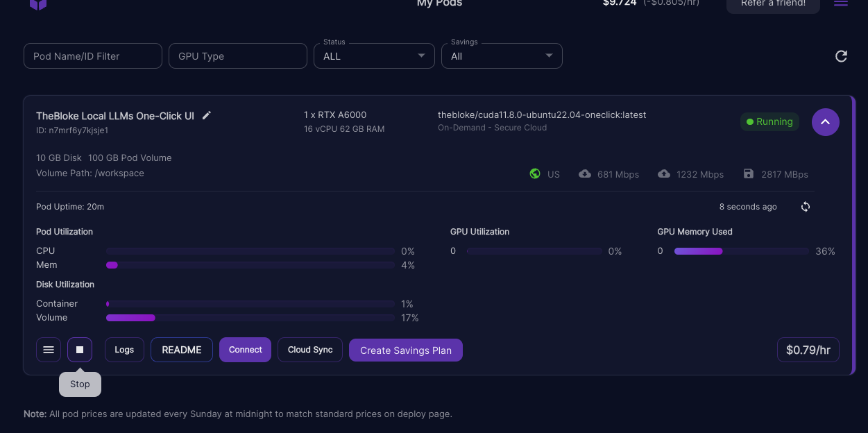Open the Savings All dropdown
Image resolution: width=868 pixels, height=433 pixels.
pos(502,56)
